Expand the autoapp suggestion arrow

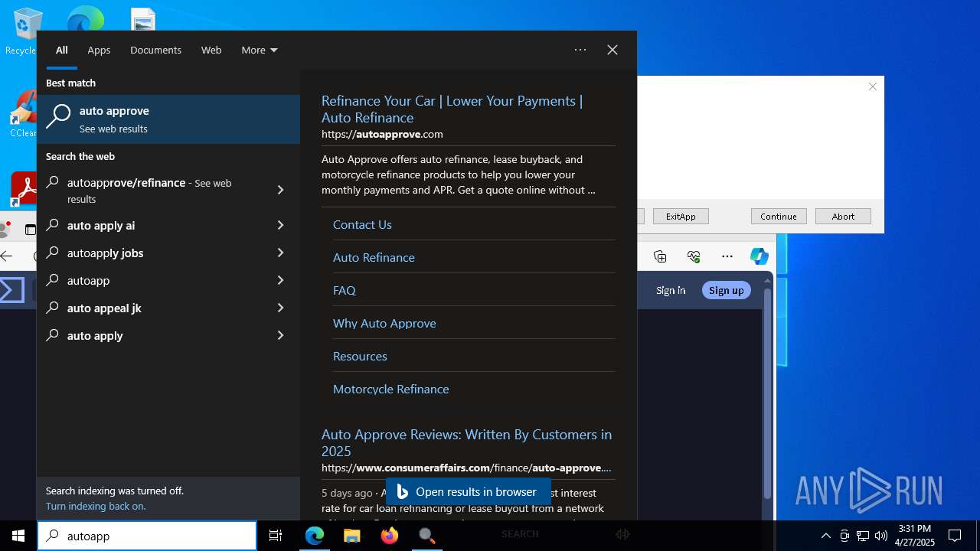(280, 280)
